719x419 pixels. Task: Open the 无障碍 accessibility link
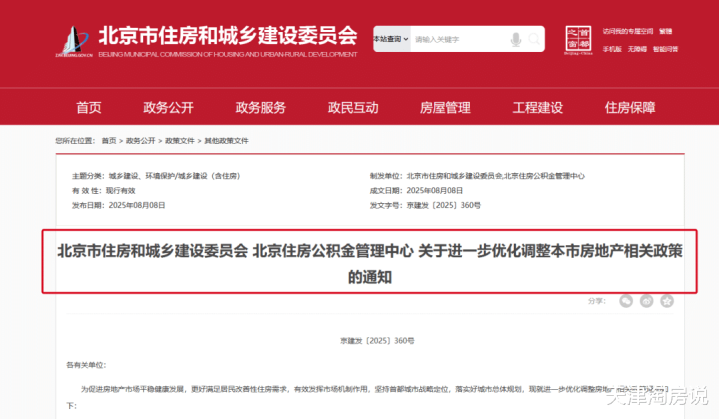click(637, 49)
